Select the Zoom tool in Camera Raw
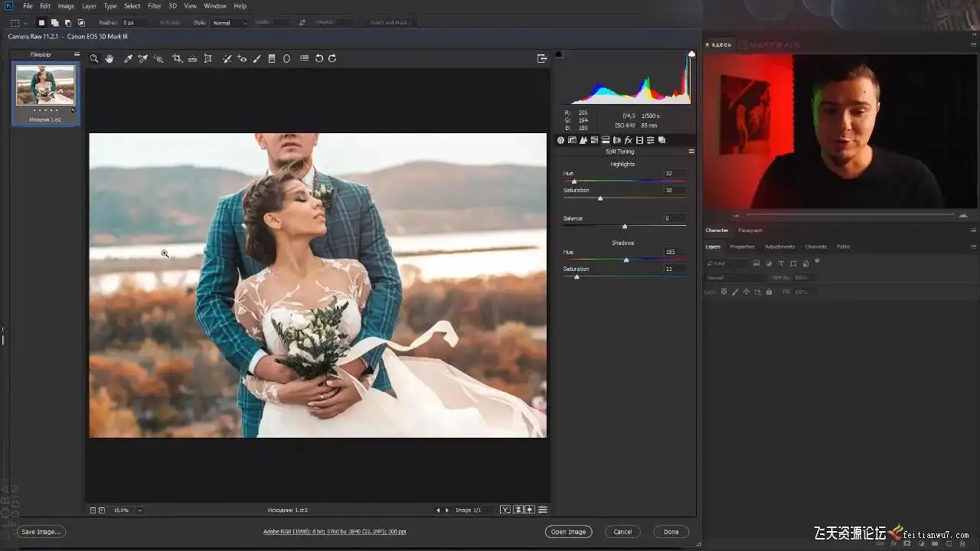This screenshot has height=551, width=980. (94, 58)
